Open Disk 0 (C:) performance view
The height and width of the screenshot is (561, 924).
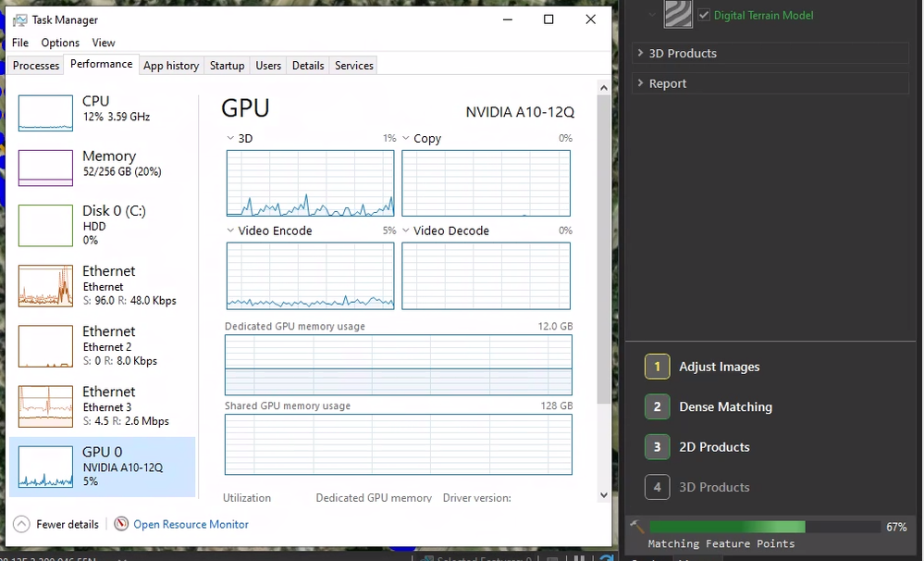[x=102, y=225]
